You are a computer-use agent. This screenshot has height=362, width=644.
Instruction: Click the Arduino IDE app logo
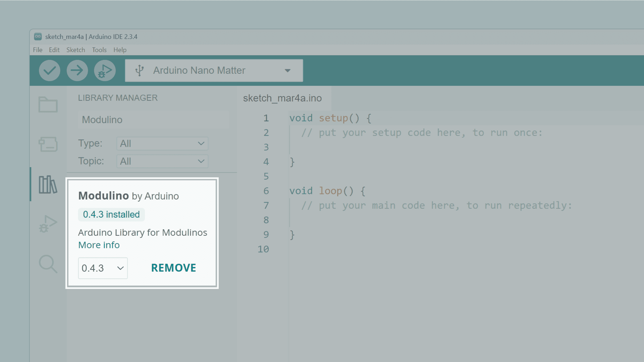pyautogui.click(x=38, y=37)
